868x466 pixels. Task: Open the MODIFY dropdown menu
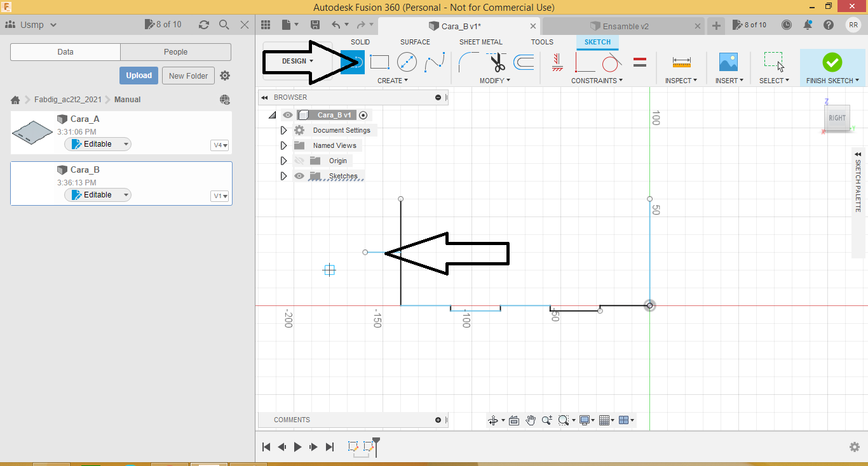point(496,81)
